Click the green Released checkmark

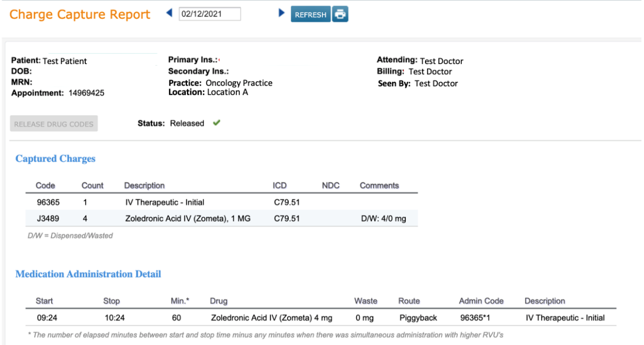coord(216,123)
